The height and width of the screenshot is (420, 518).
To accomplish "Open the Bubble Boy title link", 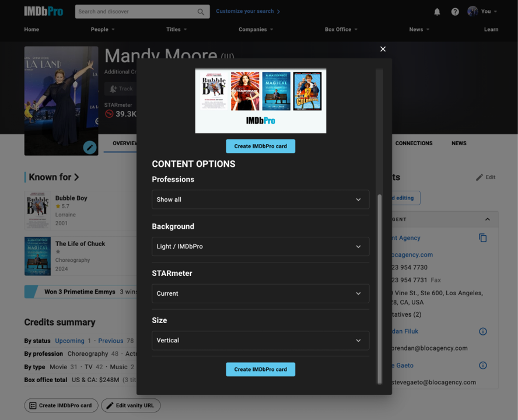I will [x=71, y=198].
